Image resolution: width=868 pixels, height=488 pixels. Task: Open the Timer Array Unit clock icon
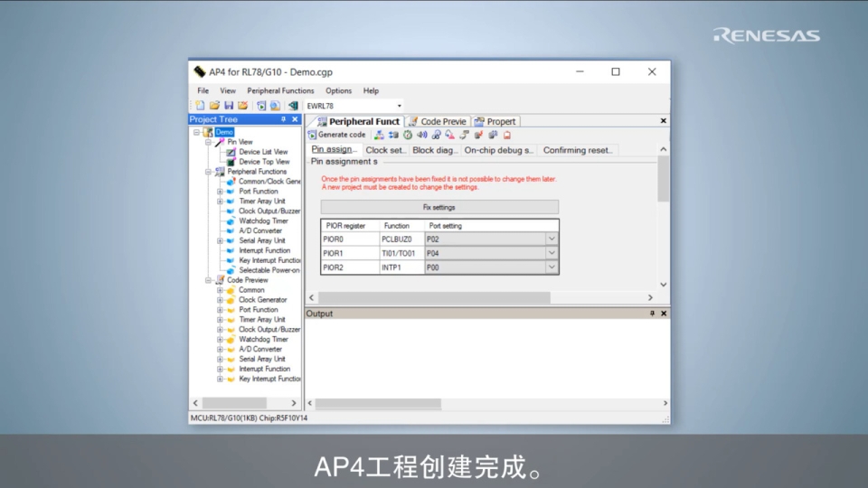click(408, 135)
